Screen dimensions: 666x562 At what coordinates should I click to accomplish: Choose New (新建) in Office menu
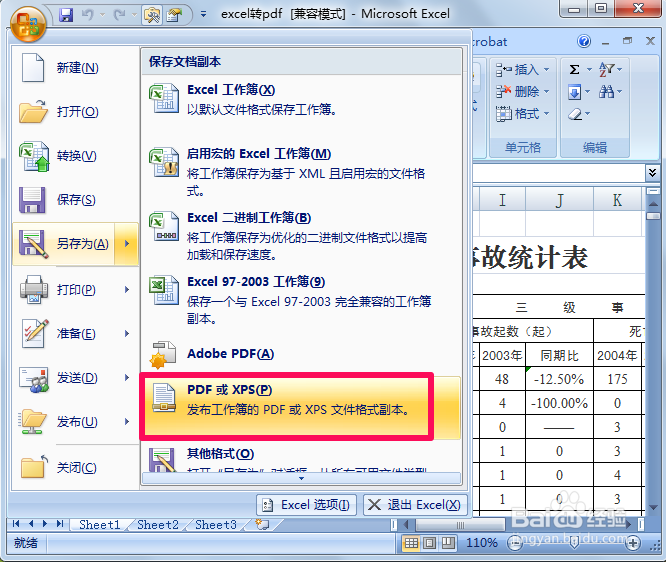click(75, 68)
